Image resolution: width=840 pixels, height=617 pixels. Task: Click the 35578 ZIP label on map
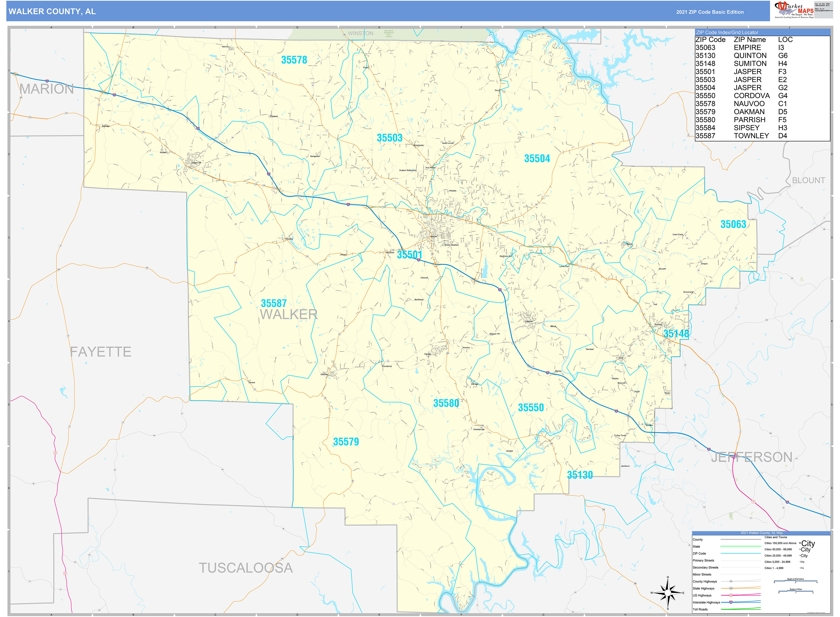click(x=294, y=60)
